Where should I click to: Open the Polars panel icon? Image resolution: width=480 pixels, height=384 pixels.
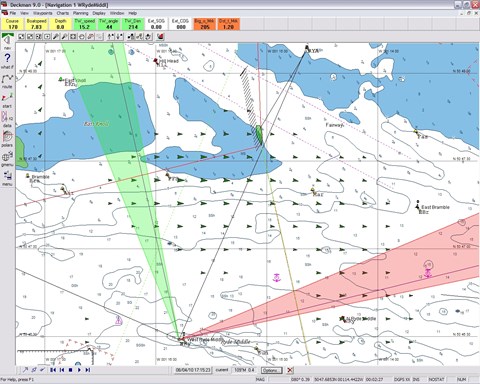pyautogui.click(x=7, y=139)
